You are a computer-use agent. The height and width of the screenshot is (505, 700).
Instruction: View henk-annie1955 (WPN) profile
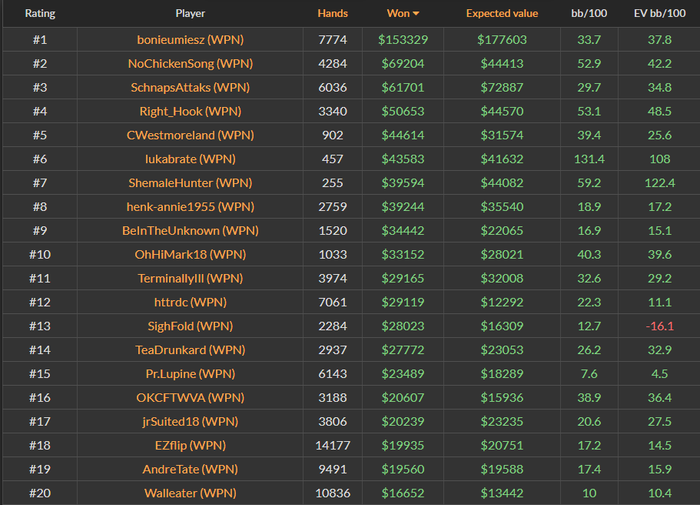(x=190, y=207)
